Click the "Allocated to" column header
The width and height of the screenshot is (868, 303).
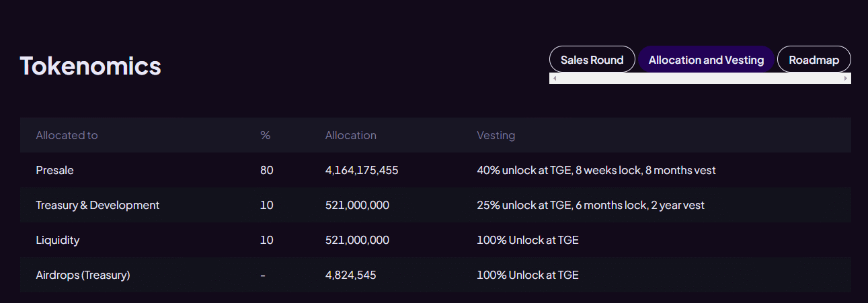[x=67, y=135]
